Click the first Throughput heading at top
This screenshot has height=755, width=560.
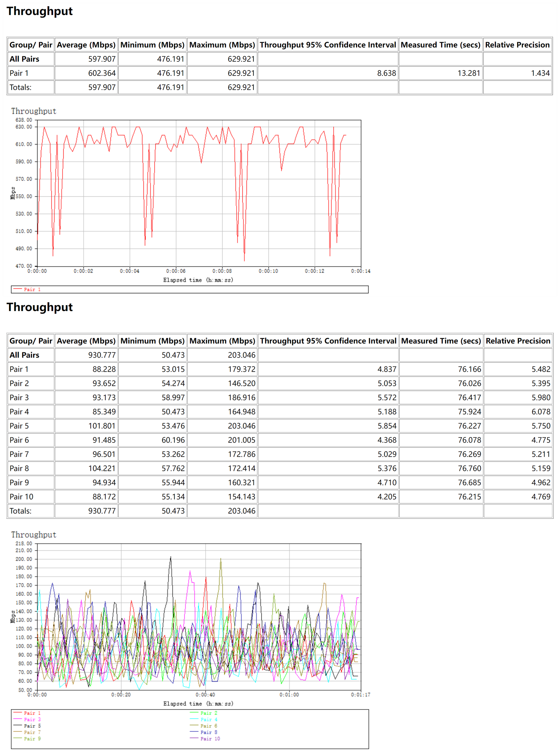pos(40,11)
